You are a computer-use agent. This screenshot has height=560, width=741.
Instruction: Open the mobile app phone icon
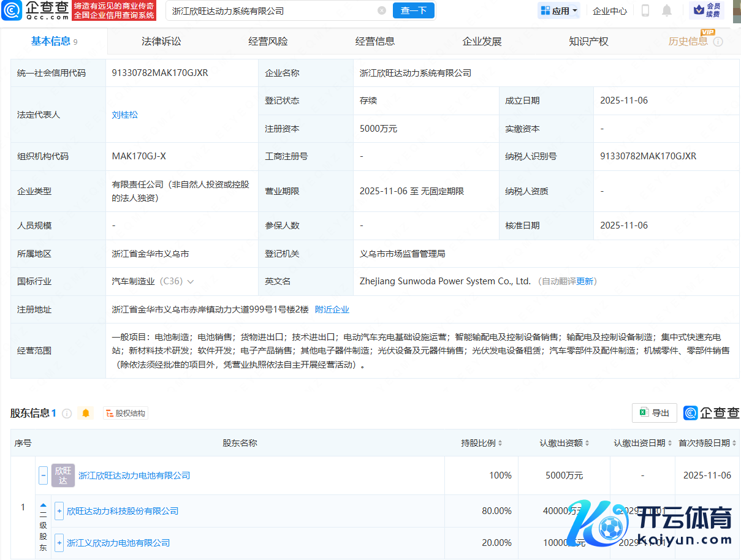[645, 10]
